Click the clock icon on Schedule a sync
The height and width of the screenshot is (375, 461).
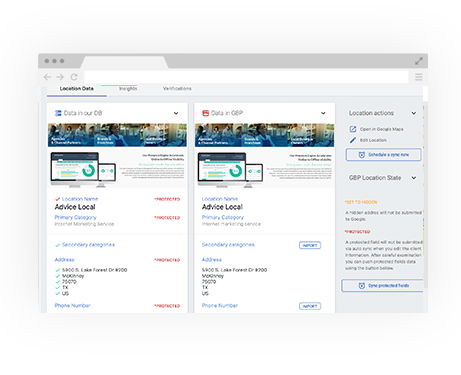(x=362, y=155)
